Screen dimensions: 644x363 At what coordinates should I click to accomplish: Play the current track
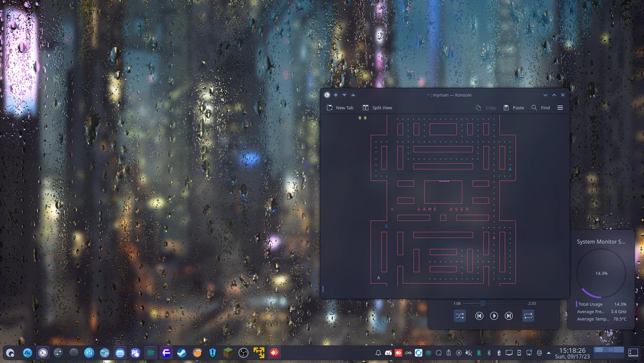(494, 316)
